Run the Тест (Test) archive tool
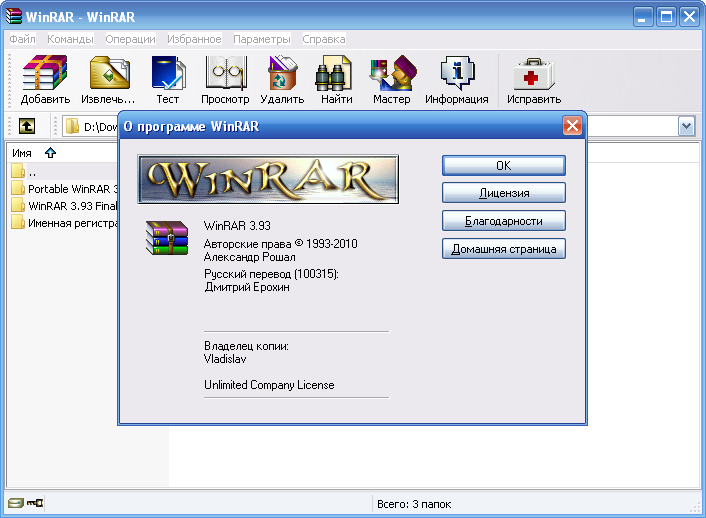The width and height of the screenshot is (706, 518). point(167,80)
